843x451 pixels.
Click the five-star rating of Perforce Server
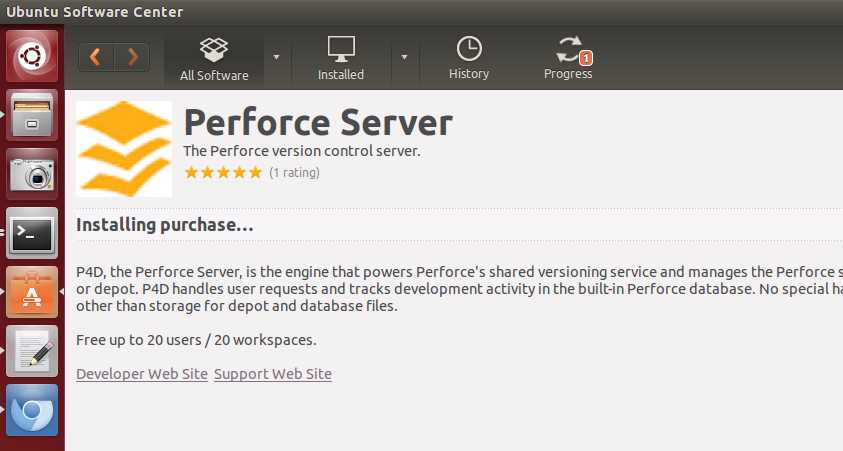pyautogui.click(x=223, y=173)
